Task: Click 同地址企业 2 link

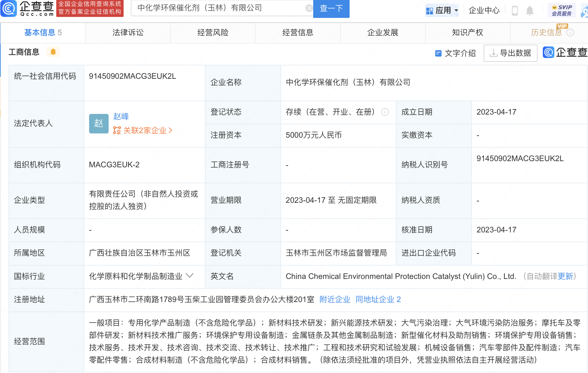Action: point(378,299)
